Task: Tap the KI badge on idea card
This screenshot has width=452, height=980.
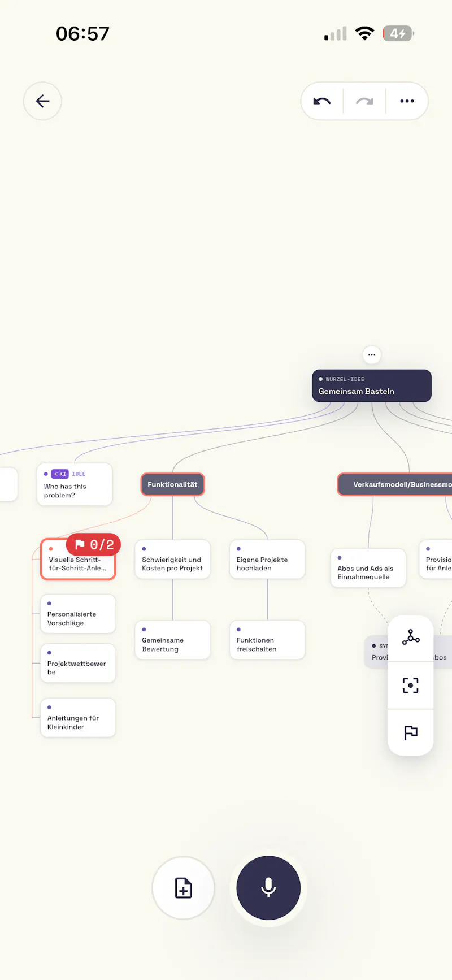Action: [60, 474]
